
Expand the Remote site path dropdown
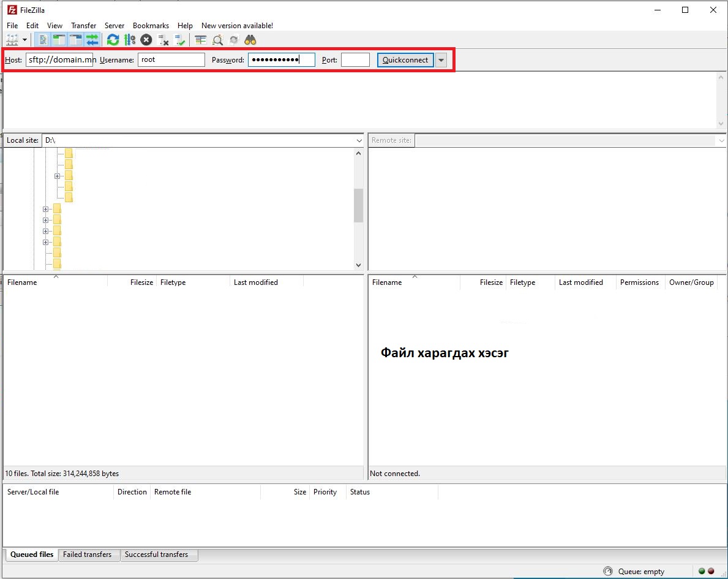point(721,140)
